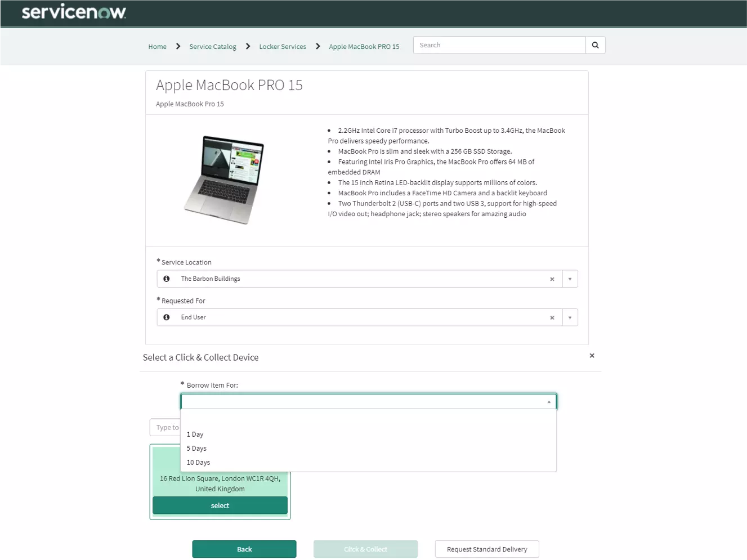
Task: Click the 'Two Thunderbolt 2 (USB-C)' bullet text
Action: [x=442, y=209]
